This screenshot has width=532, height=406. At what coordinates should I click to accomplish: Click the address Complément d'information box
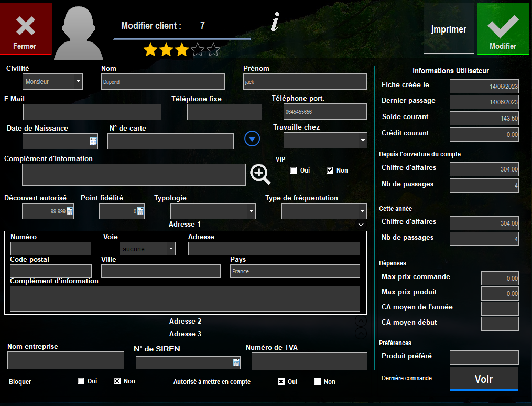coord(185,298)
